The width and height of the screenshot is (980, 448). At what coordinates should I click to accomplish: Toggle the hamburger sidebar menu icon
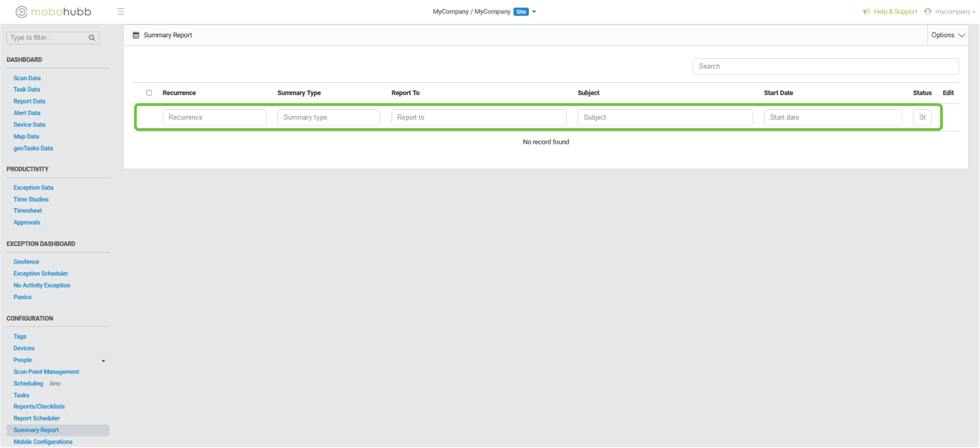click(x=121, y=12)
